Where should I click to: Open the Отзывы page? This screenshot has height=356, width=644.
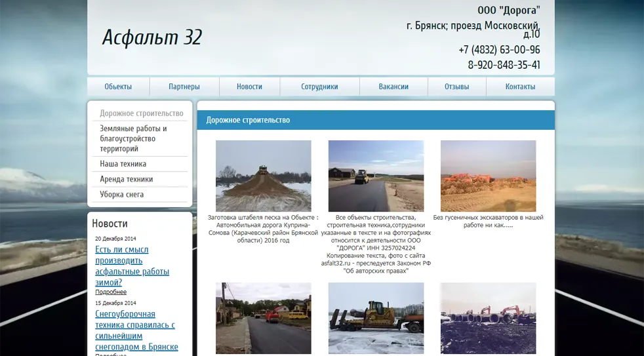456,87
